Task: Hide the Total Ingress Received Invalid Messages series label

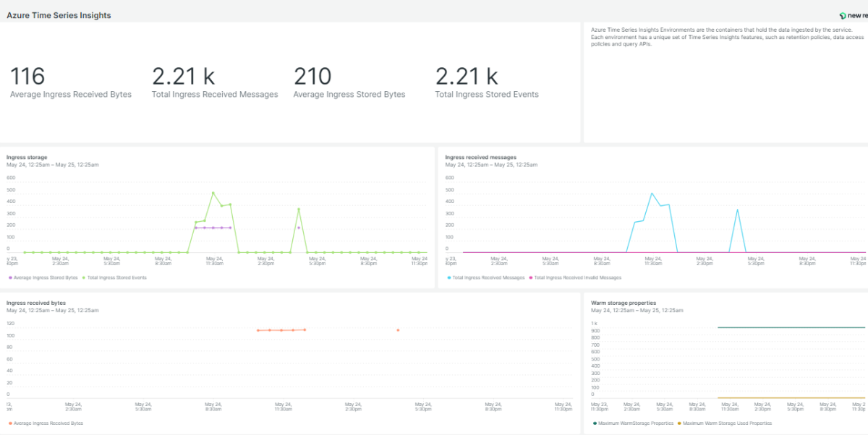Action: coord(577,277)
